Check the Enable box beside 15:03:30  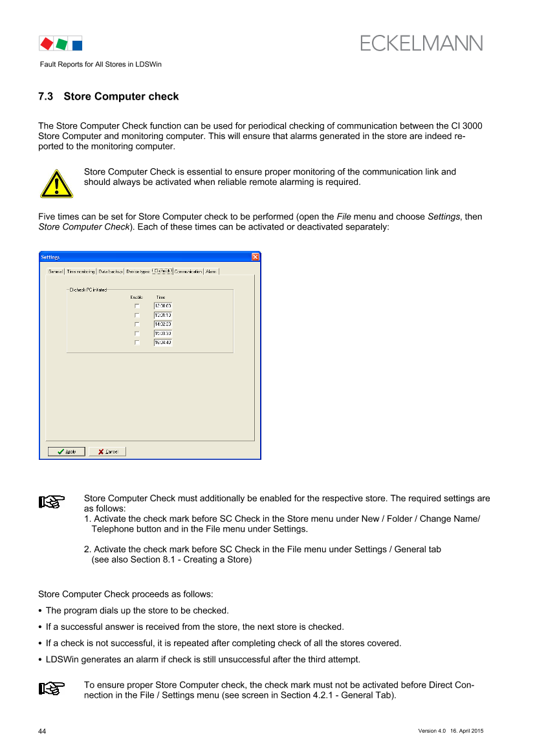point(137,334)
